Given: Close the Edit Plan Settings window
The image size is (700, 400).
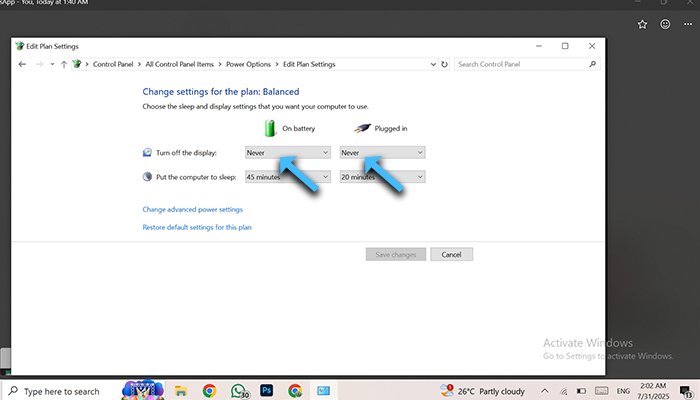Looking at the screenshot, I should pyautogui.click(x=592, y=46).
